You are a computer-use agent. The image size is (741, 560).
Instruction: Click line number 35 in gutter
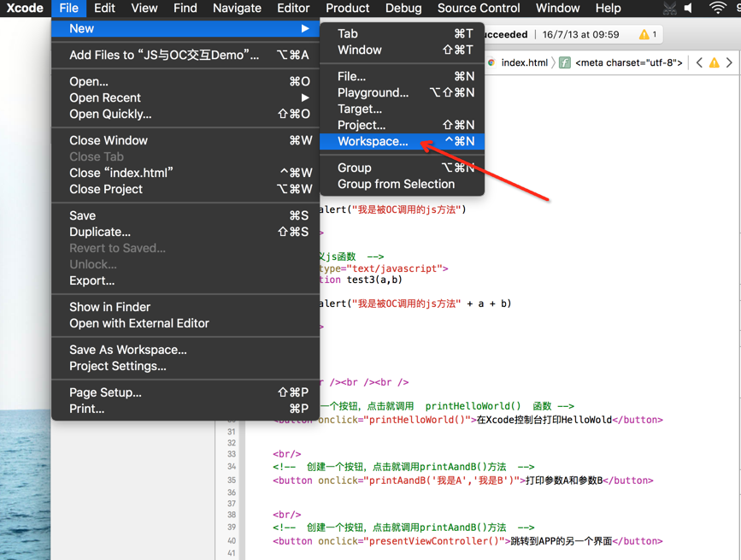(231, 480)
